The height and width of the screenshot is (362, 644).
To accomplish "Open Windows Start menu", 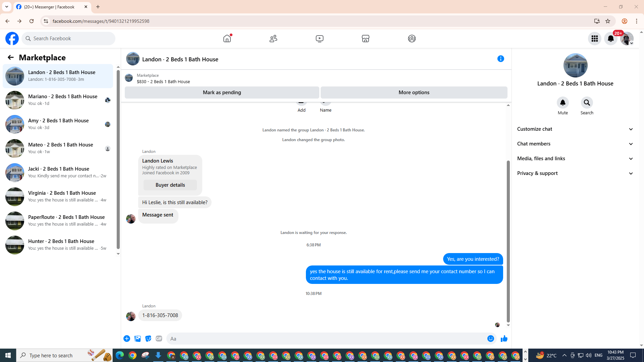I will coord(8,355).
